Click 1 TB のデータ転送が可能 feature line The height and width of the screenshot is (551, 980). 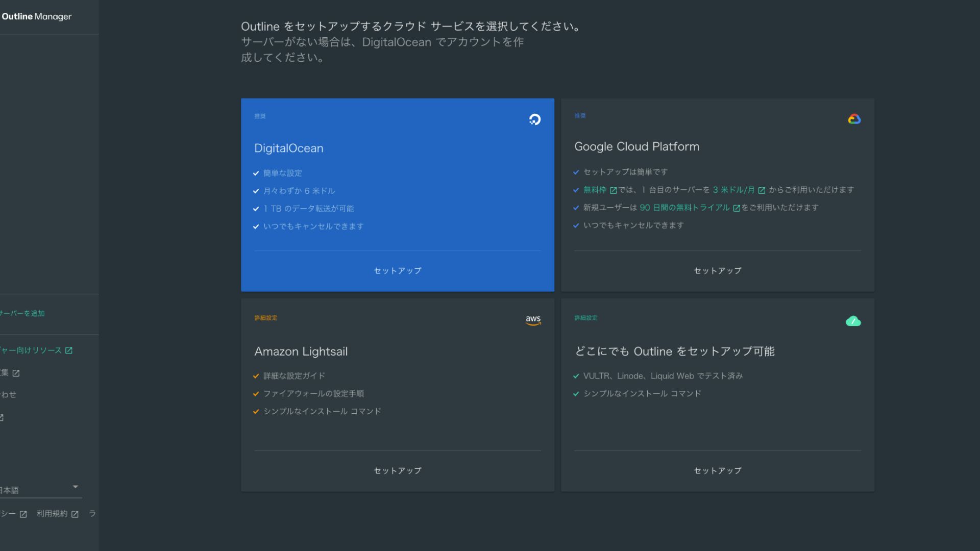[x=309, y=209]
